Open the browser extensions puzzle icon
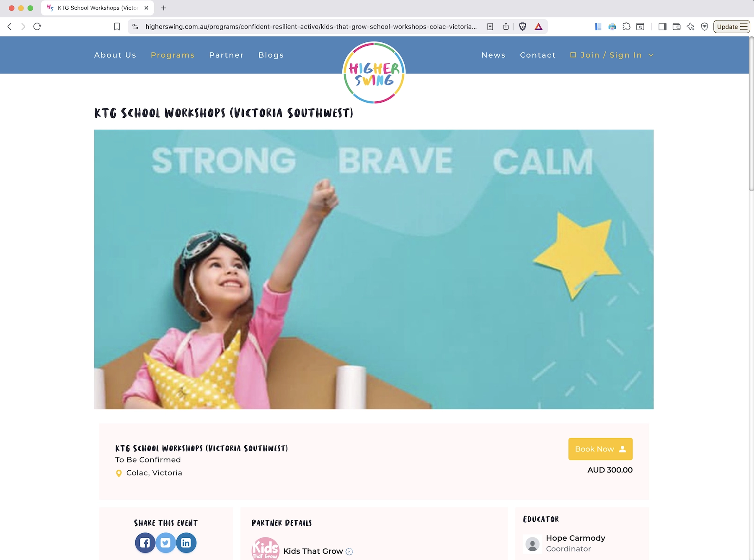This screenshot has width=754, height=560. (626, 27)
